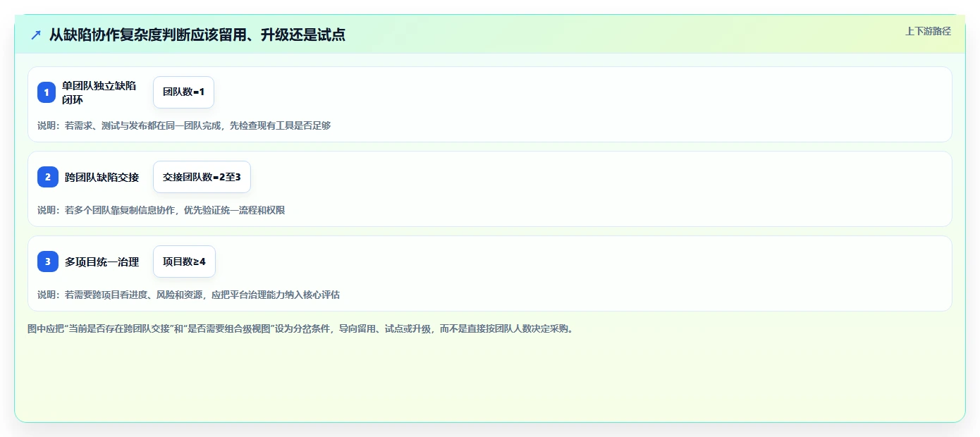Click the number 1 step badge
The width and height of the screenshot is (980, 437).
(x=47, y=92)
